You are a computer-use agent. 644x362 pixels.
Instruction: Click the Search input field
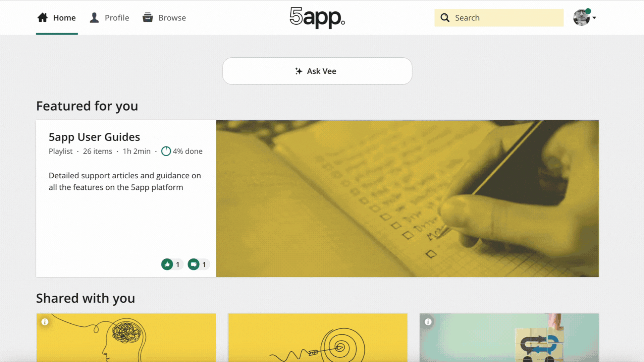point(499,18)
